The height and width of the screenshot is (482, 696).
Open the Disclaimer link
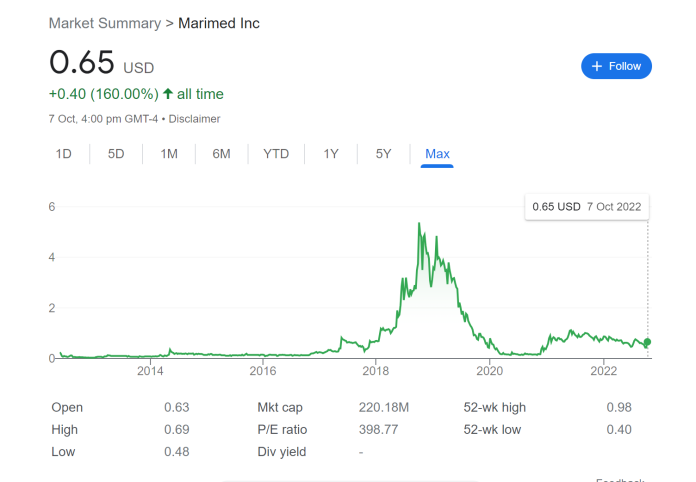coord(194,118)
